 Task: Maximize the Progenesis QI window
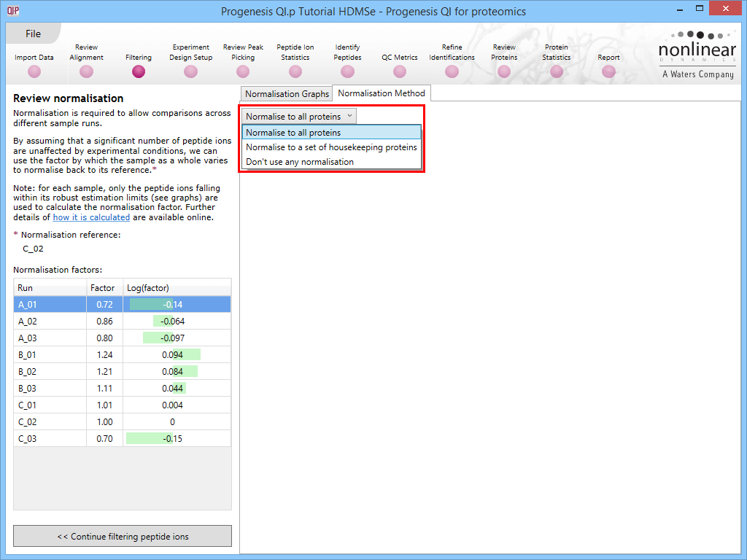700,8
